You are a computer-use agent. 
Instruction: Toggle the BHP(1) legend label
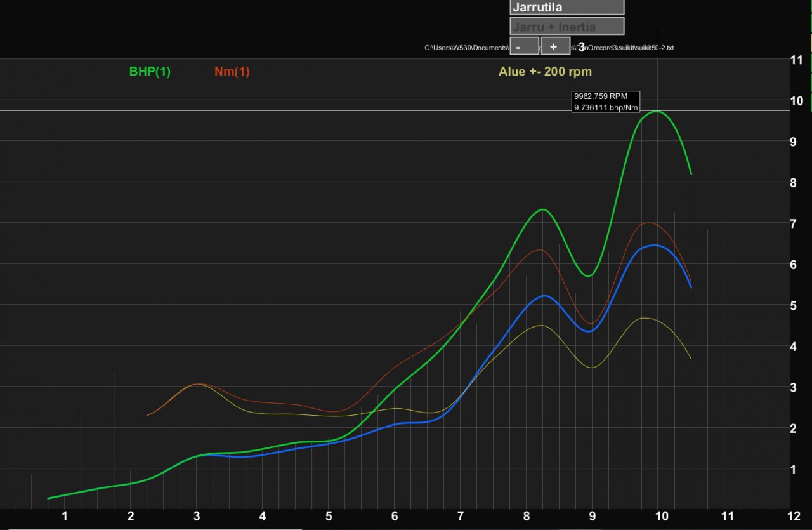tap(150, 72)
